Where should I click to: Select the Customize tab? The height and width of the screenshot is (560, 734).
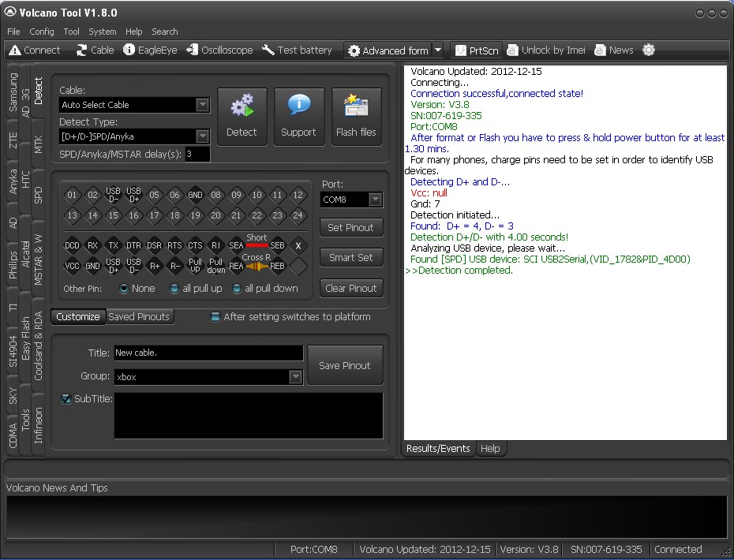(x=78, y=317)
